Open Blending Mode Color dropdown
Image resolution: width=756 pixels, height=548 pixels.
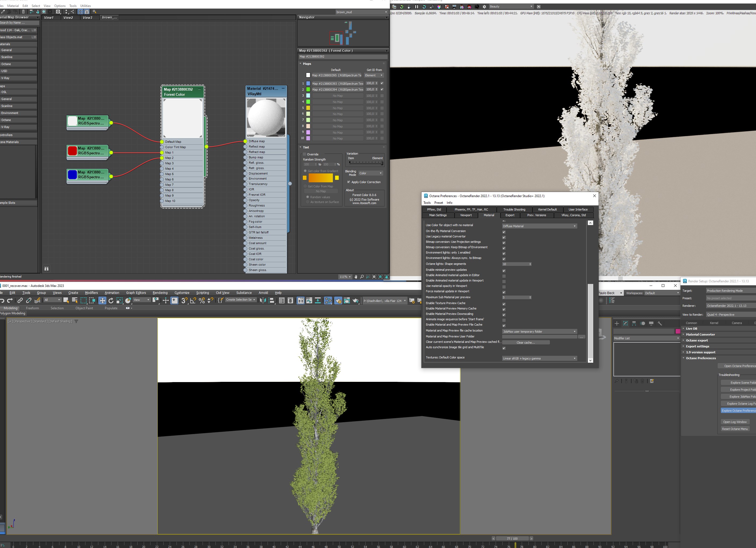click(x=371, y=173)
